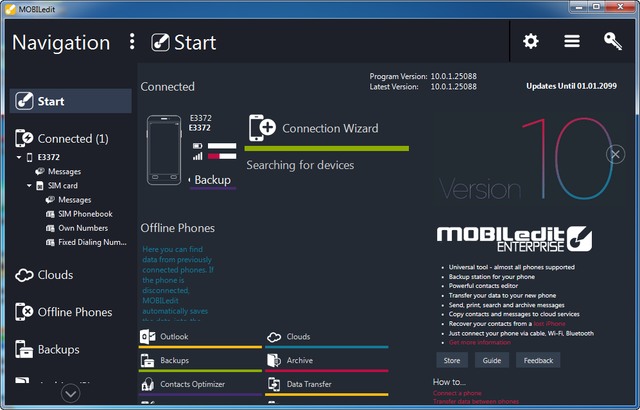Select Clouds in the navigation sidebar
The width and height of the screenshot is (640, 410).
(55, 275)
